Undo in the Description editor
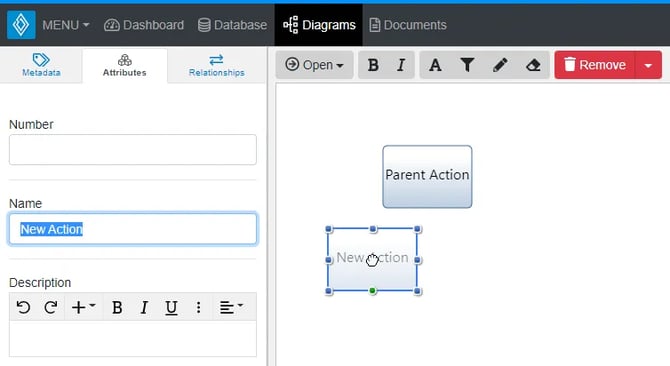670x366 pixels. [x=23, y=307]
